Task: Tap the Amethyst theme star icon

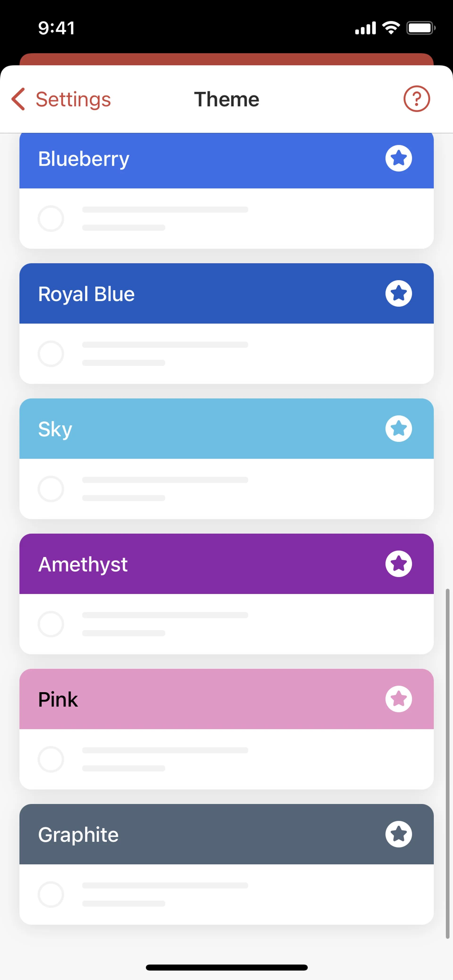Action: [398, 564]
